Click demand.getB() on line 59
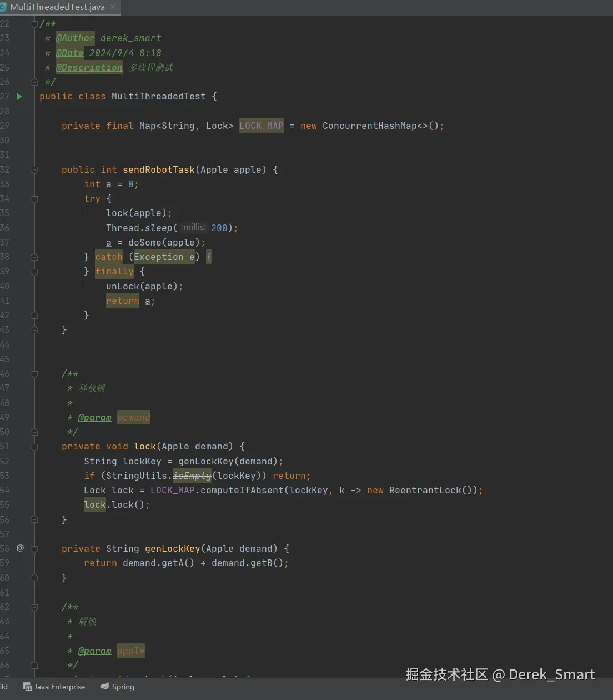Viewport: 613px width, 700px height. [248, 563]
